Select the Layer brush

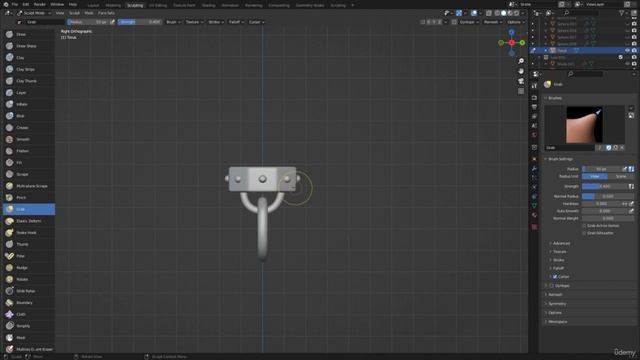(29, 93)
